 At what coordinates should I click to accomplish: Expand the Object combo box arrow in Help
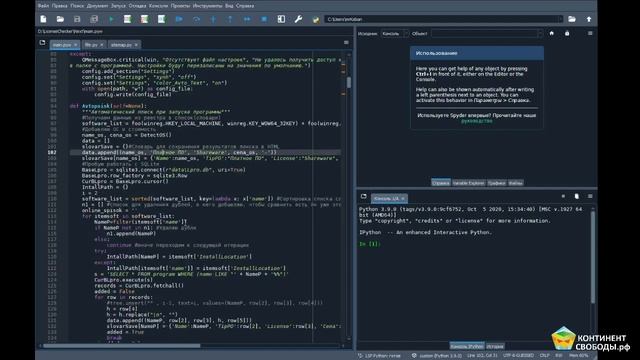[x=540, y=33]
